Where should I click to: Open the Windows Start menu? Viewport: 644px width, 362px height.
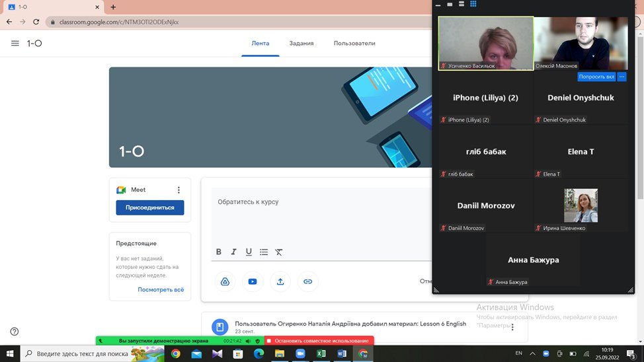pos(10,353)
